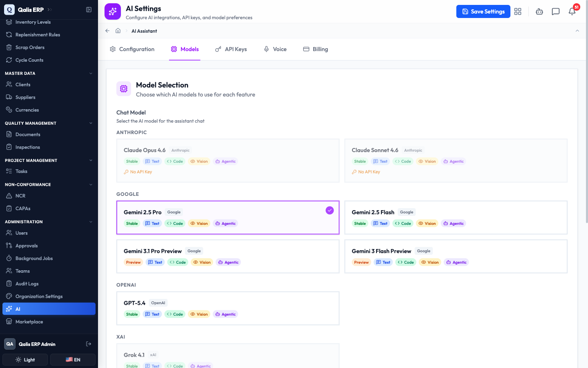Open Organization Settings in sidebar
The width and height of the screenshot is (588, 368).
(x=49, y=296)
